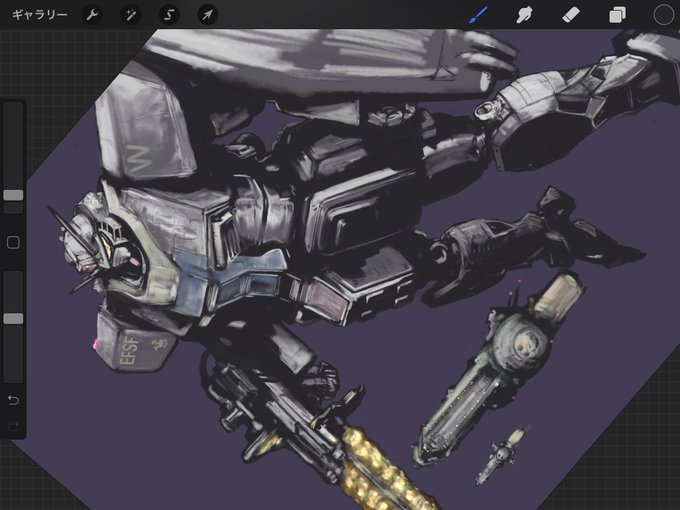Viewport: 680px width, 510px height.
Task: Open the Adjustments magic wand menu
Action: click(x=131, y=15)
